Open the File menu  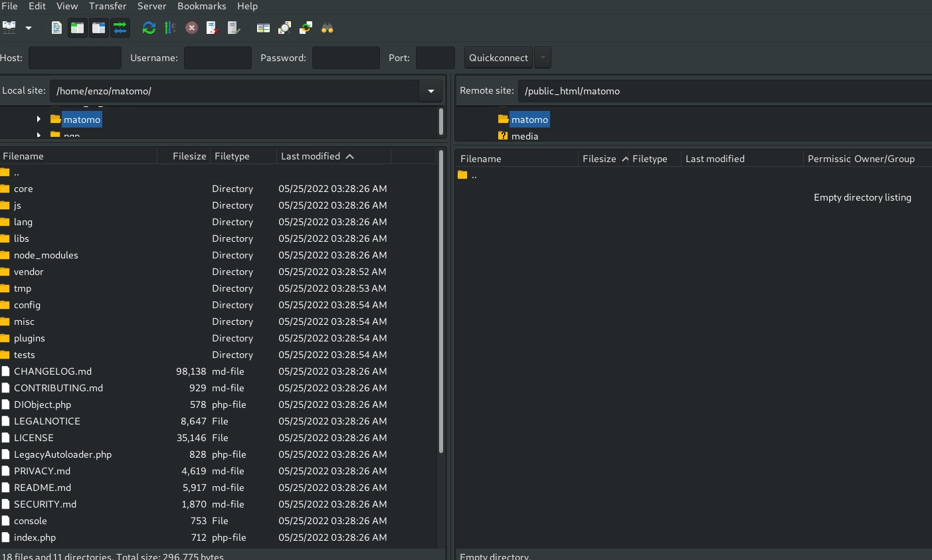coord(10,6)
